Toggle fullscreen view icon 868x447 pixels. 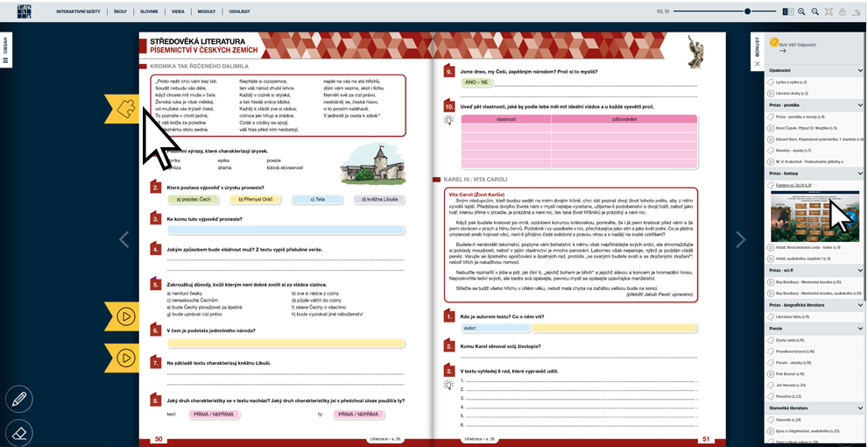click(x=829, y=11)
